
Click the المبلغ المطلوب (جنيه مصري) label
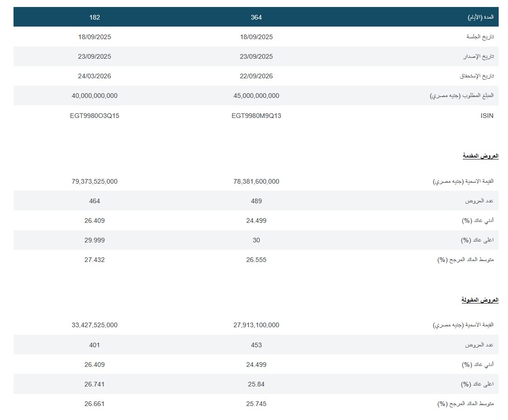[462, 96]
